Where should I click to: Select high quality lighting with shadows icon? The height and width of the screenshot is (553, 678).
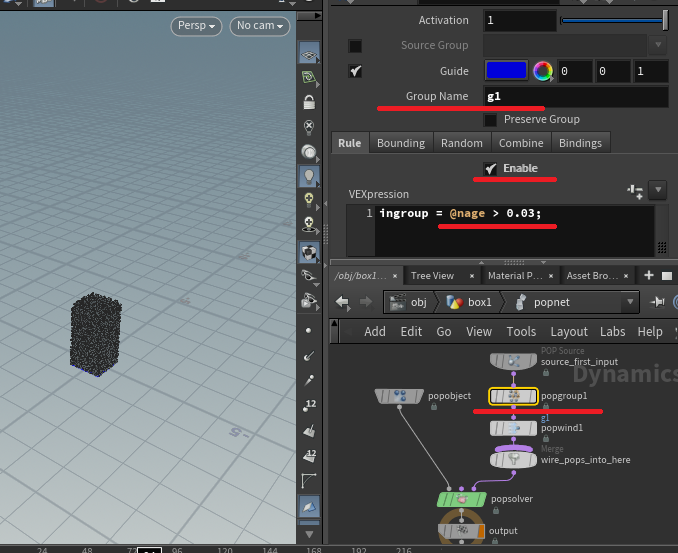click(309, 225)
